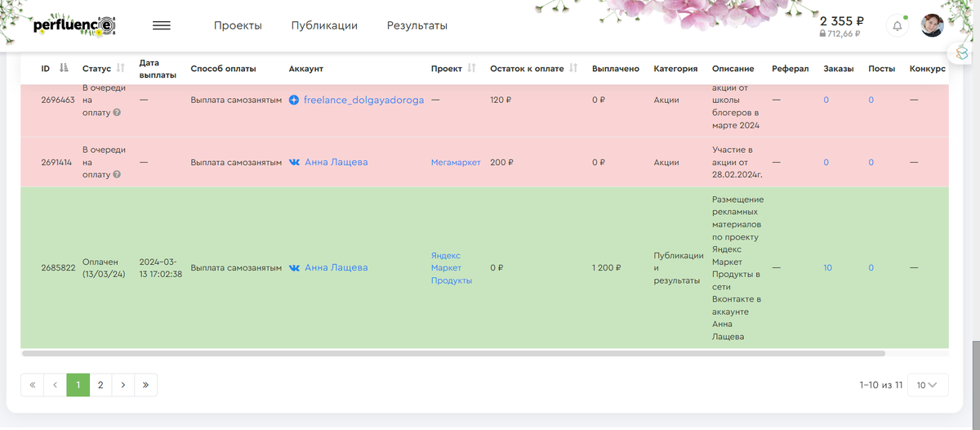Click balance amount 2 355 ₽
This screenshot has width=980, height=430.
(x=842, y=20)
